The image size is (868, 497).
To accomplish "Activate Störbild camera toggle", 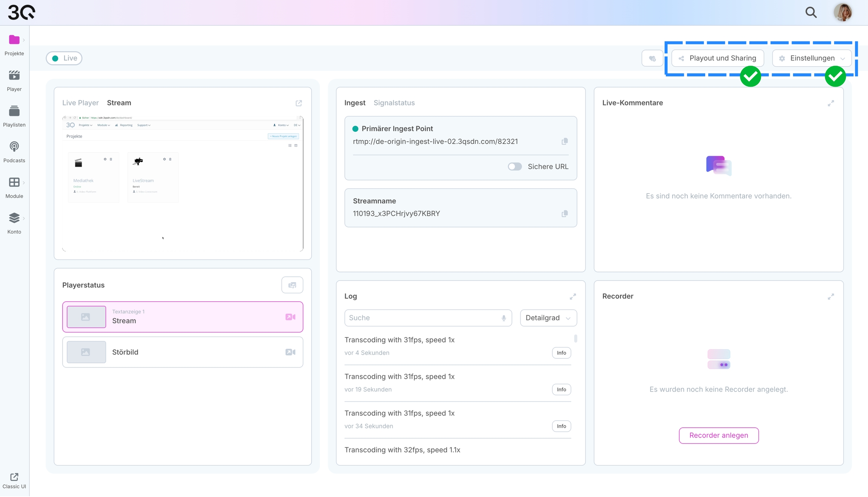I will pos(290,352).
